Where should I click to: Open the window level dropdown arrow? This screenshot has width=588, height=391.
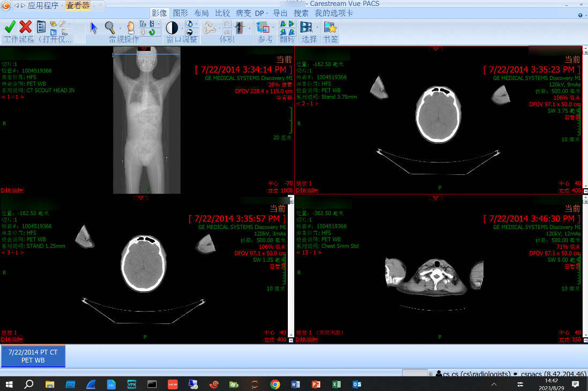(x=182, y=28)
